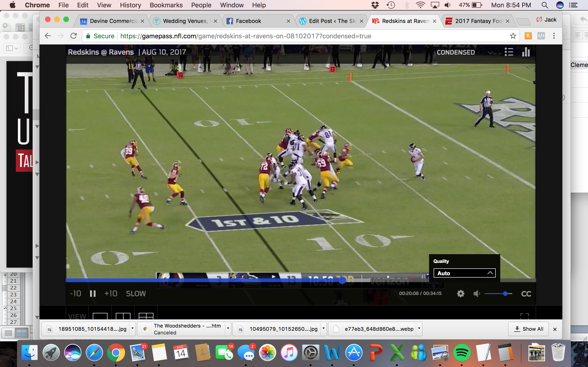Open the play list icon

(x=509, y=52)
